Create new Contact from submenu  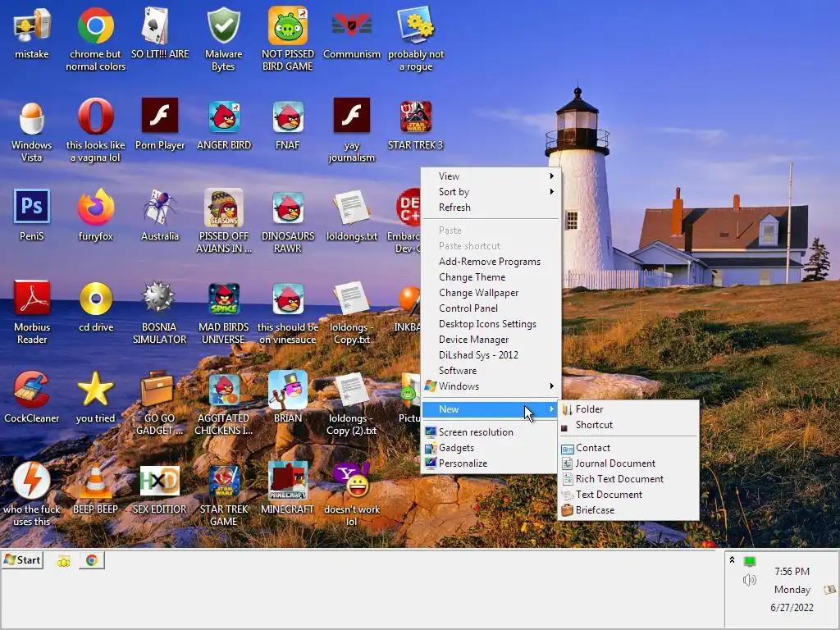coord(628,448)
